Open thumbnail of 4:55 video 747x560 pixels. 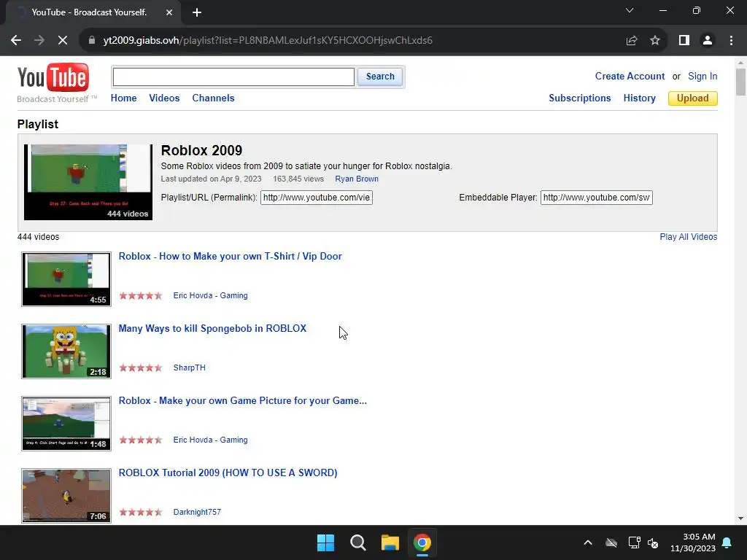pyautogui.click(x=66, y=279)
